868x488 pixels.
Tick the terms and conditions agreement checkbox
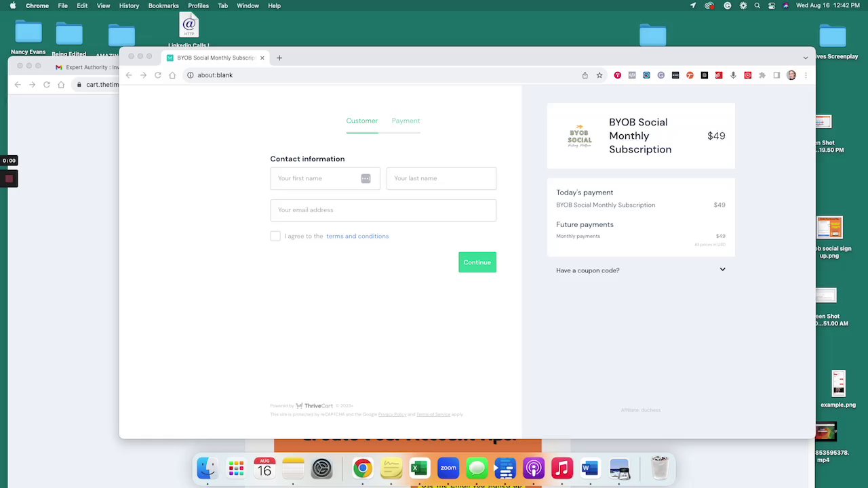(x=275, y=236)
